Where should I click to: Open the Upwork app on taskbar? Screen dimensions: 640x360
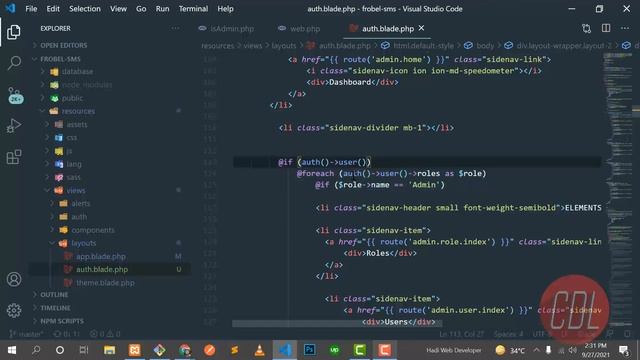pos(334,350)
